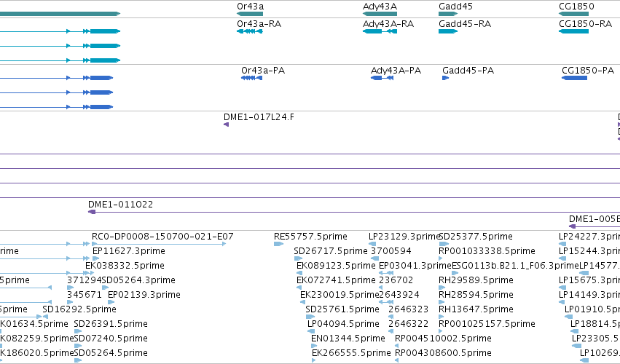Select the Ady43A-PA protein glyph

[382, 78]
